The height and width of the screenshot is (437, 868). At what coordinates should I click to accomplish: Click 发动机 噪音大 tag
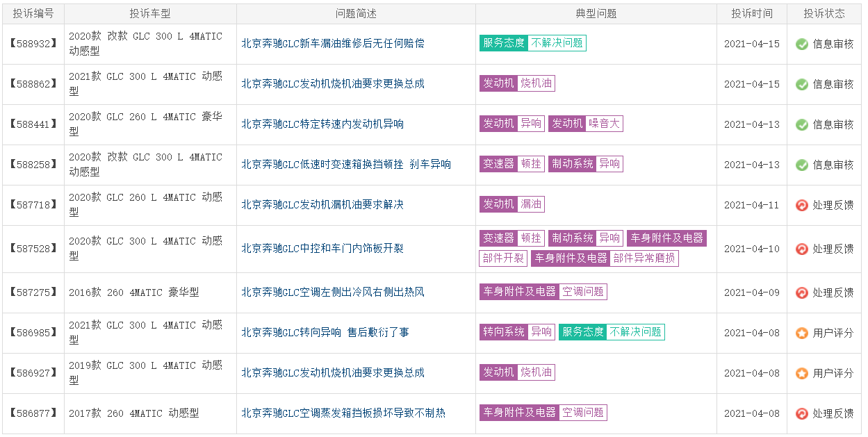click(585, 124)
